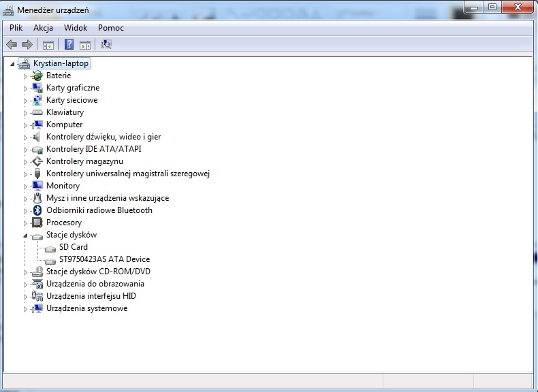
Task: Expand the Kontrolery magazynu category
Action: (25, 162)
